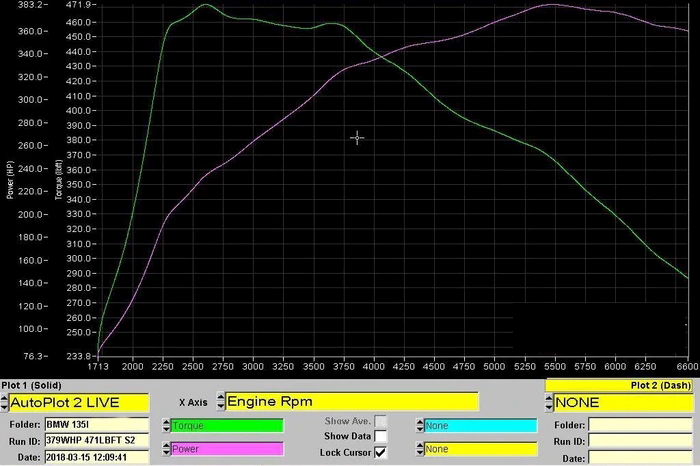Click the AutoPlot 2 LIVE selector arrows
Screen dimensions: 700x466
[4, 402]
